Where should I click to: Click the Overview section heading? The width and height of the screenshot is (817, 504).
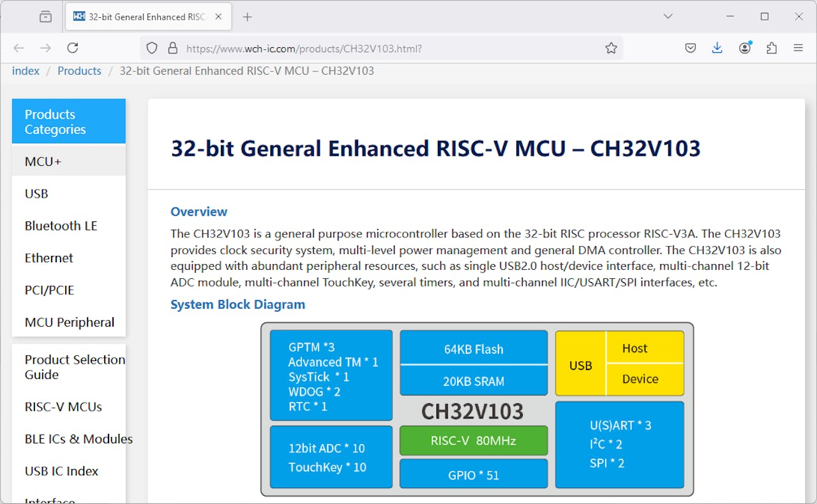click(199, 212)
